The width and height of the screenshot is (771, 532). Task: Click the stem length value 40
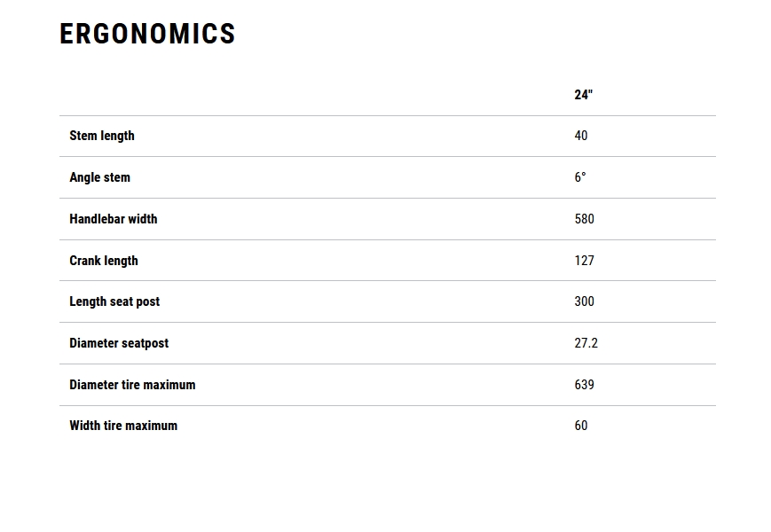(581, 136)
